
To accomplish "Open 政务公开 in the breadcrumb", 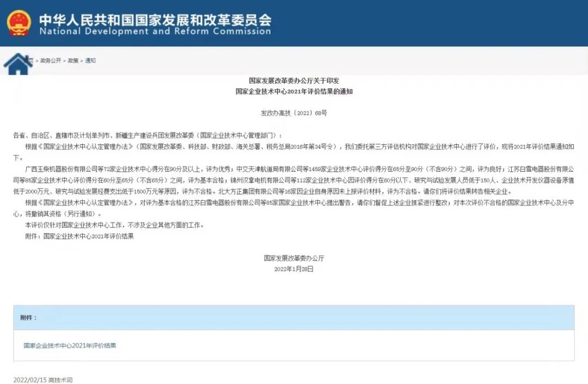I will (51, 60).
